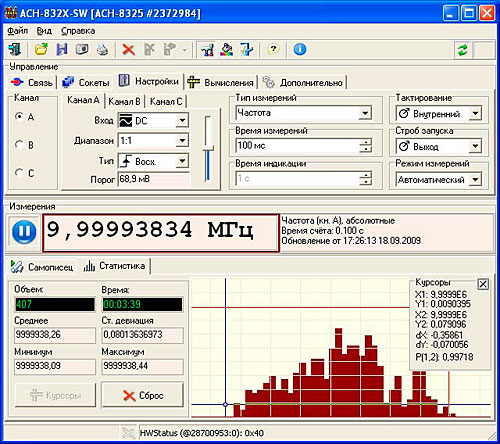Screen dimensions: 500x444
Task: Click the blue floppy save icon
Action: click(62, 49)
